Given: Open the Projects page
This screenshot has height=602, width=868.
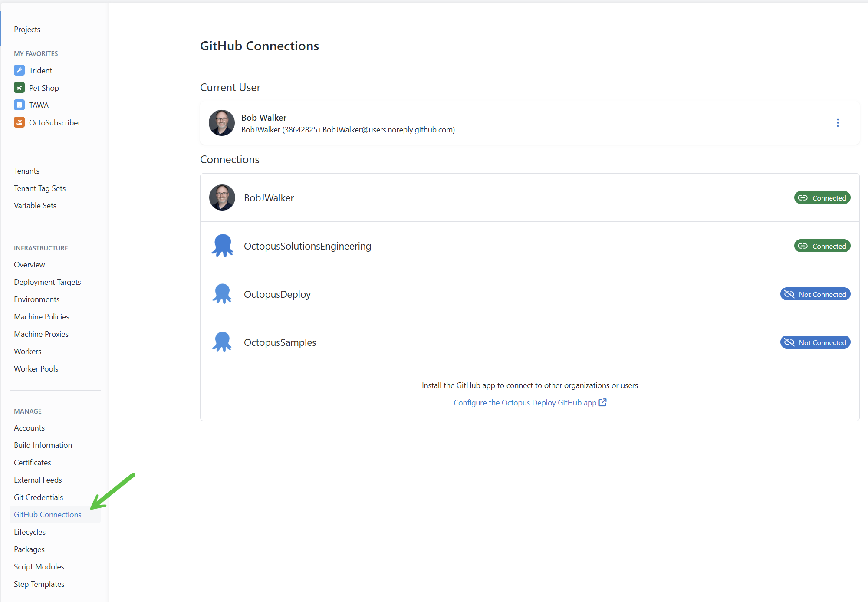Looking at the screenshot, I should pyautogui.click(x=27, y=29).
